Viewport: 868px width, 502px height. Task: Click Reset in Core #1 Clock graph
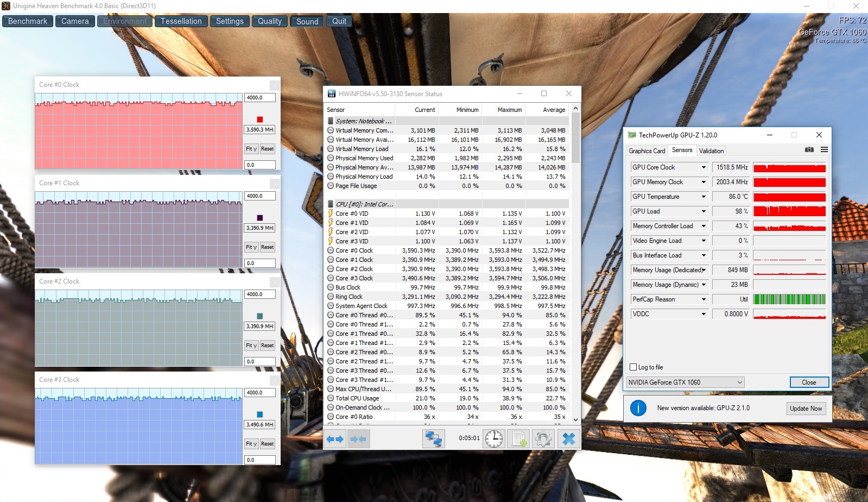[x=267, y=247]
